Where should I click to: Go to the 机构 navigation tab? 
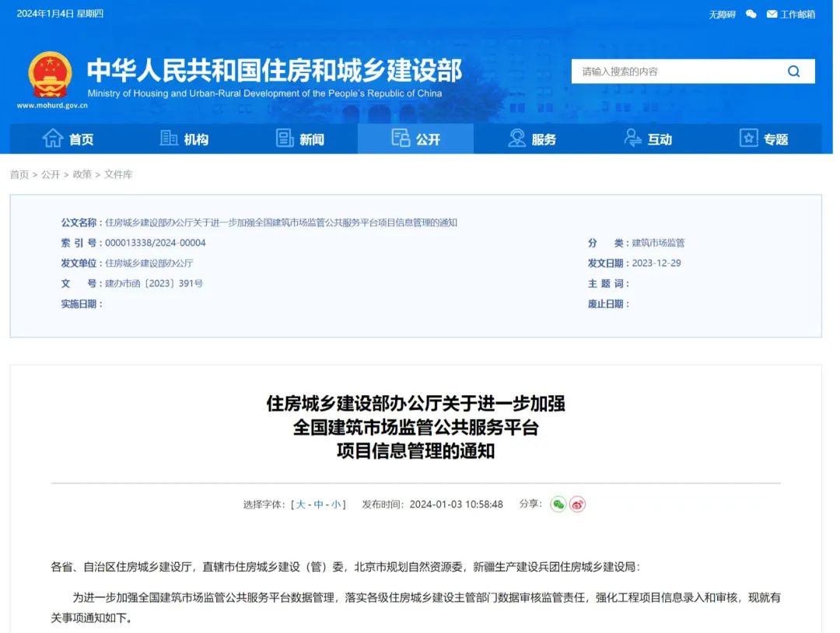184,139
